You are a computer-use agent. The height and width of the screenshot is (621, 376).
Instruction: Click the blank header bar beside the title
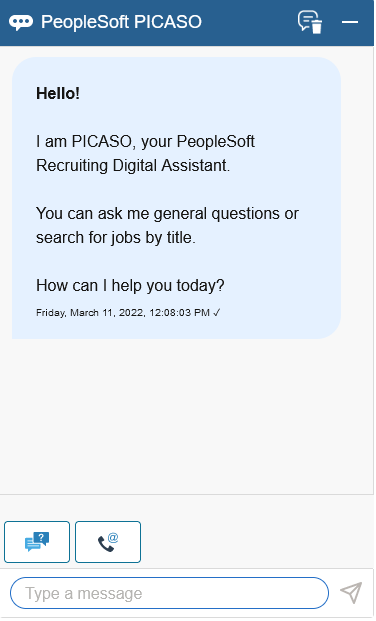[x=250, y=22]
